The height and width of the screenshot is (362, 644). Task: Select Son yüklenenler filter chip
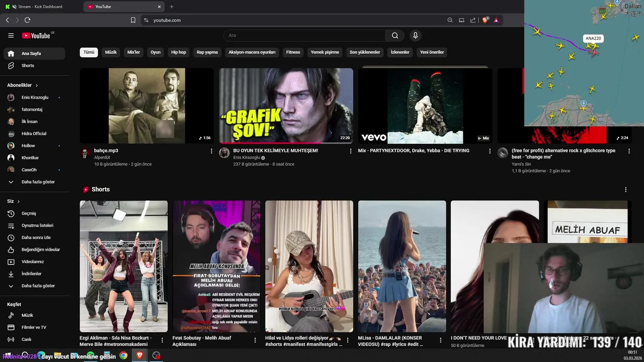coord(365,52)
